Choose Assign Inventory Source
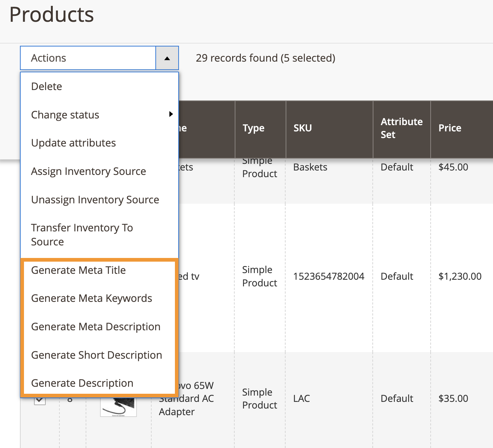 pos(88,171)
